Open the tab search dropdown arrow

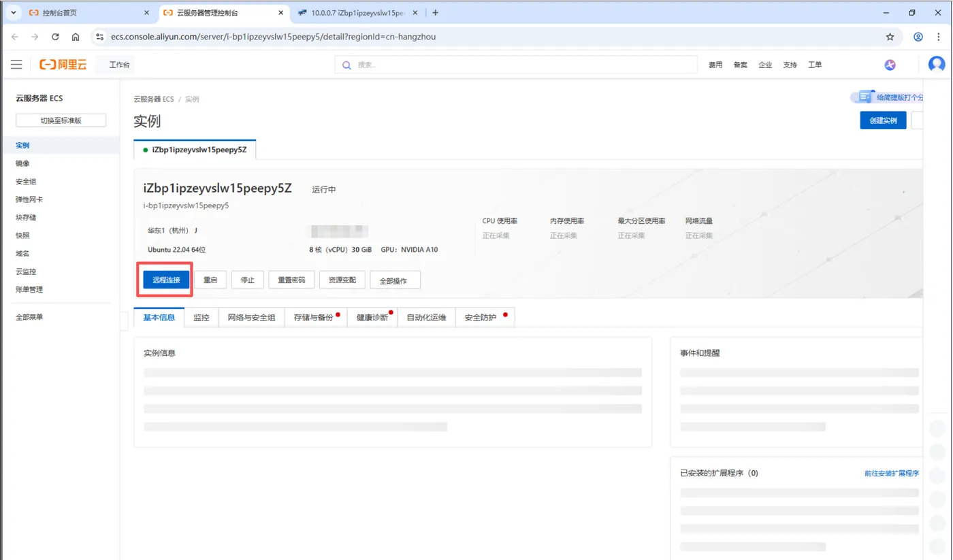tap(13, 12)
